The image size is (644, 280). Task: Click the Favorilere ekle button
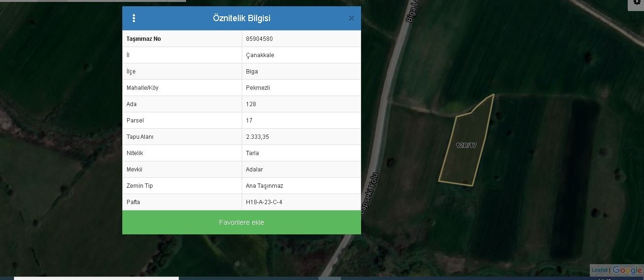pos(241,222)
